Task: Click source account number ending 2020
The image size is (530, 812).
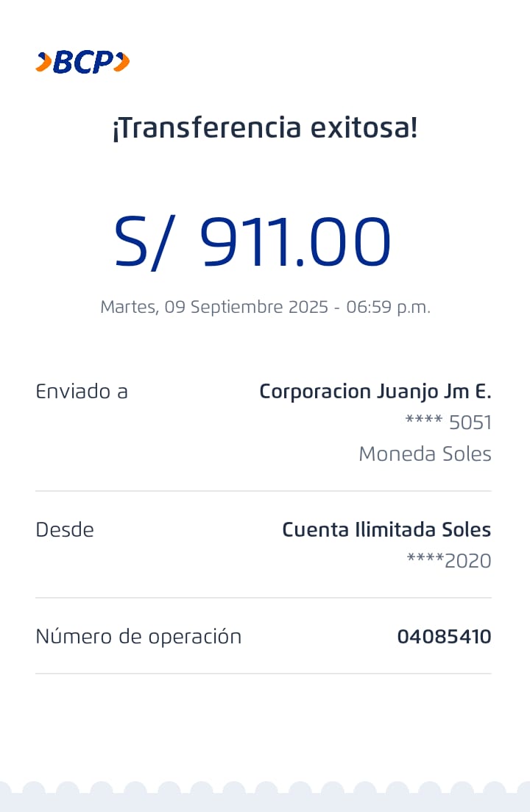Action: pyautogui.click(x=449, y=561)
